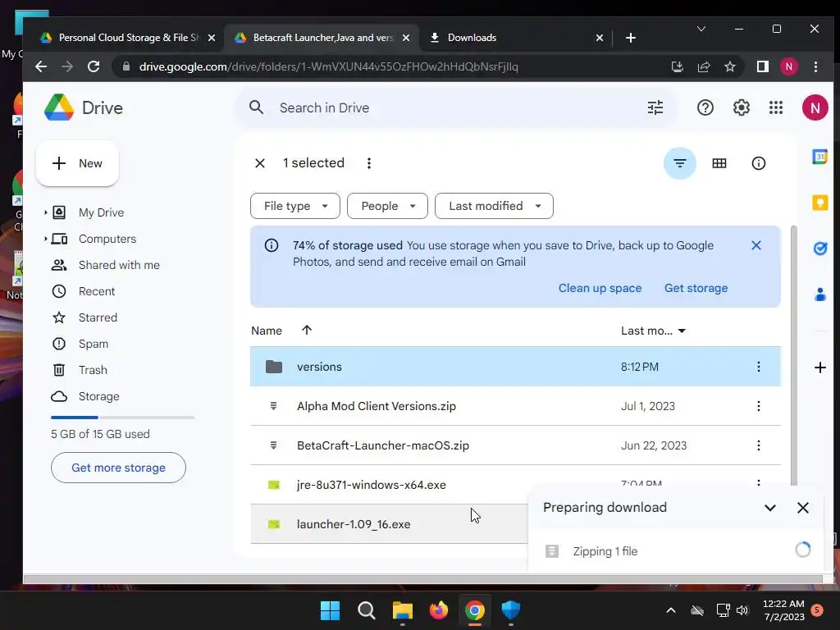Screen dimensions: 840x630
Task: Open Google Calendar side panel icon
Action: (819, 157)
